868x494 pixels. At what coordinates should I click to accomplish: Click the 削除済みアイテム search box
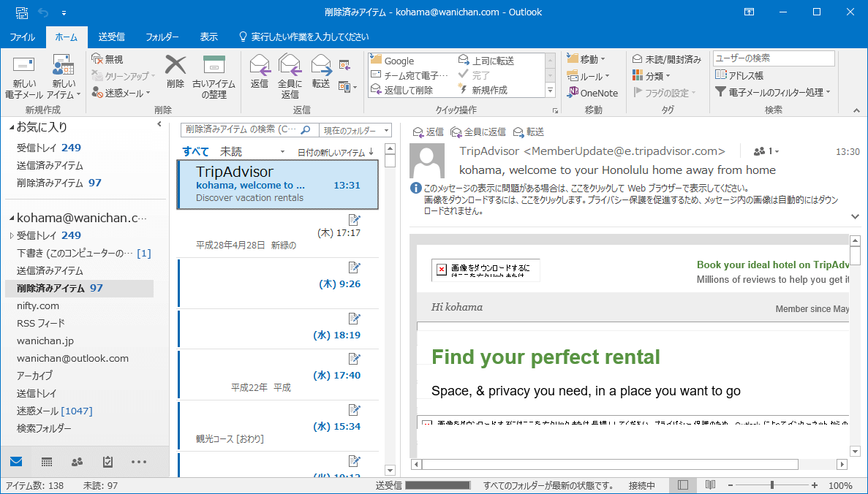(x=249, y=130)
